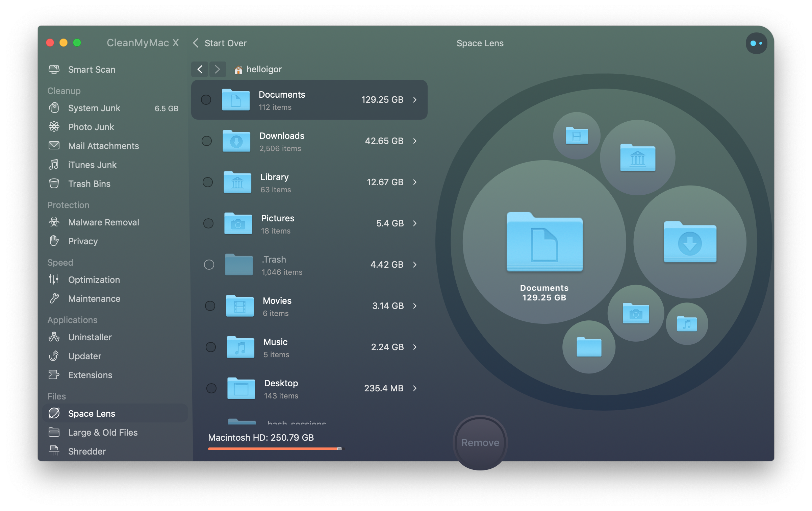This screenshot has width=812, height=511.
Task: Open Smart Scan in the sidebar
Action: click(115, 69)
